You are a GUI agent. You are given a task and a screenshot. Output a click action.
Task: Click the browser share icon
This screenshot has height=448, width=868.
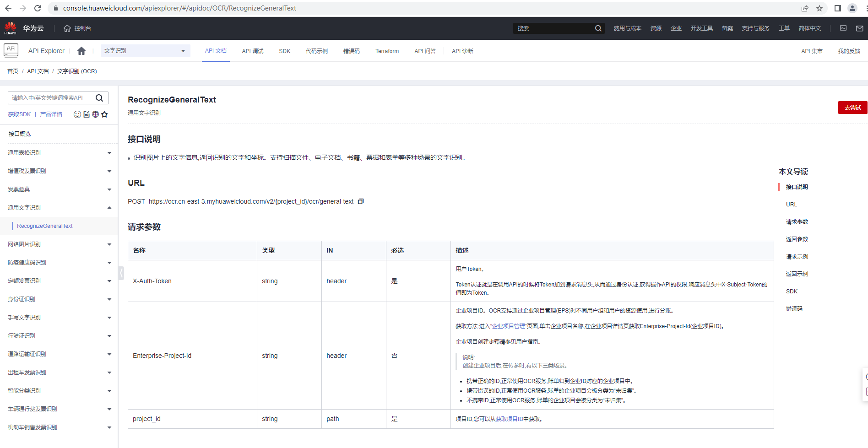pos(805,8)
